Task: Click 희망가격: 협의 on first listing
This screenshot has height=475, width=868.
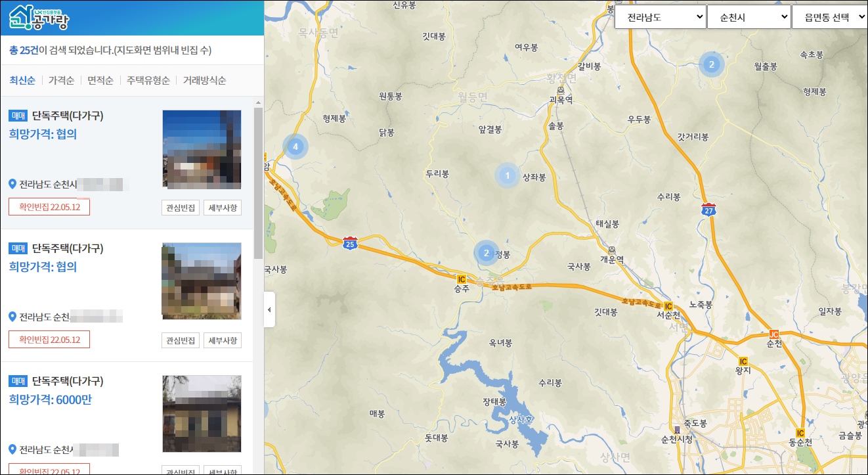Action: point(43,134)
